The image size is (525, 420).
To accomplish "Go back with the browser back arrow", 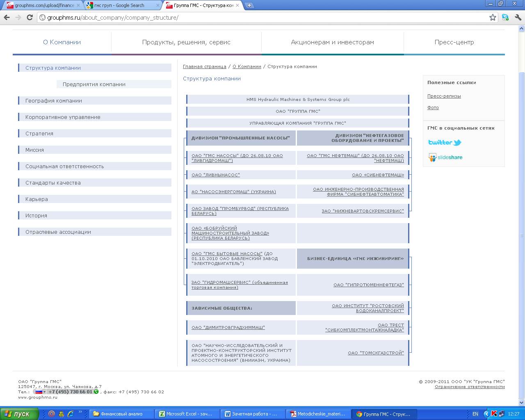I will click(7, 17).
